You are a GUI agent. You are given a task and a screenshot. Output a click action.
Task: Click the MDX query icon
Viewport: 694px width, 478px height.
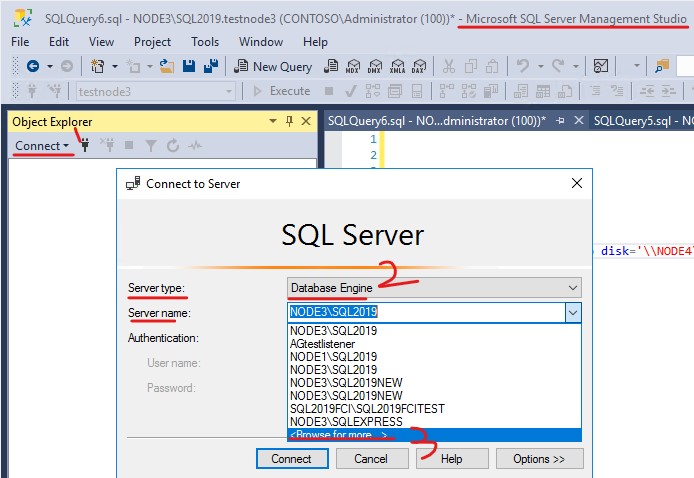[x=353, y=66]
